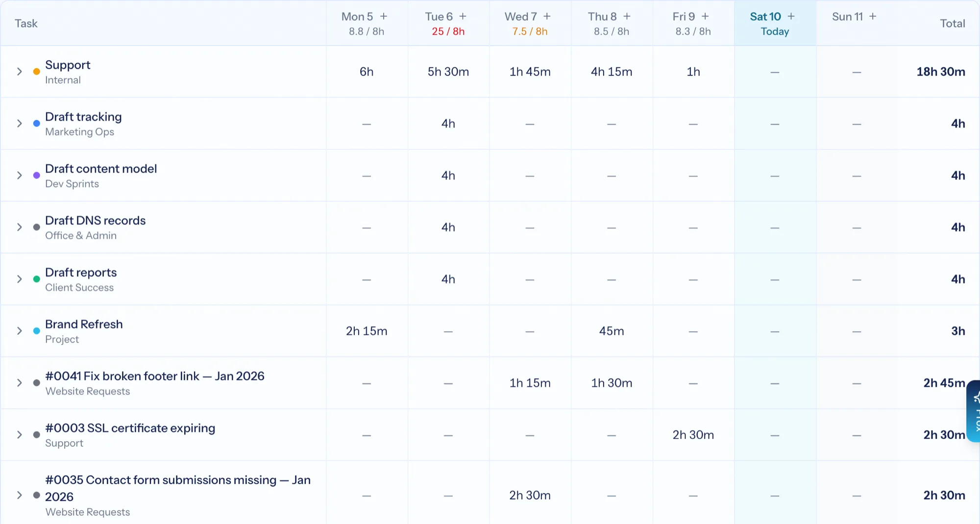Expand the Support Internal row

20,72
